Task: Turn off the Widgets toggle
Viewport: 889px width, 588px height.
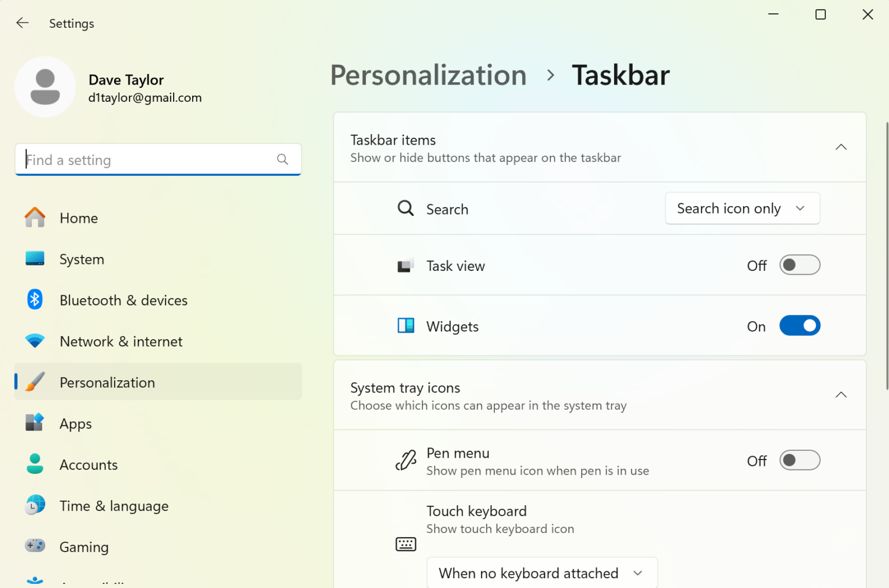Action: (800, 325)
